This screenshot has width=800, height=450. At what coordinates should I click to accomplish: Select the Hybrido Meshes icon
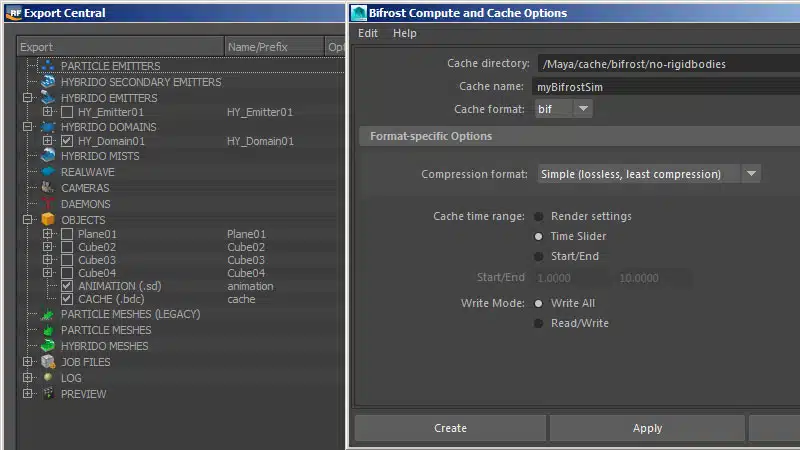coord(47,346)
